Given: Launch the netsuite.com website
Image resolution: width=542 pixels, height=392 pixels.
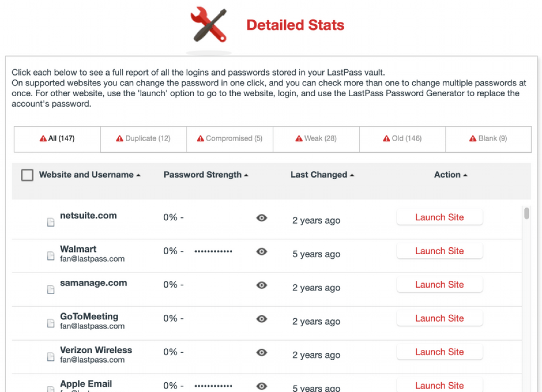Looking at the screenshot, I should [439, 217].
